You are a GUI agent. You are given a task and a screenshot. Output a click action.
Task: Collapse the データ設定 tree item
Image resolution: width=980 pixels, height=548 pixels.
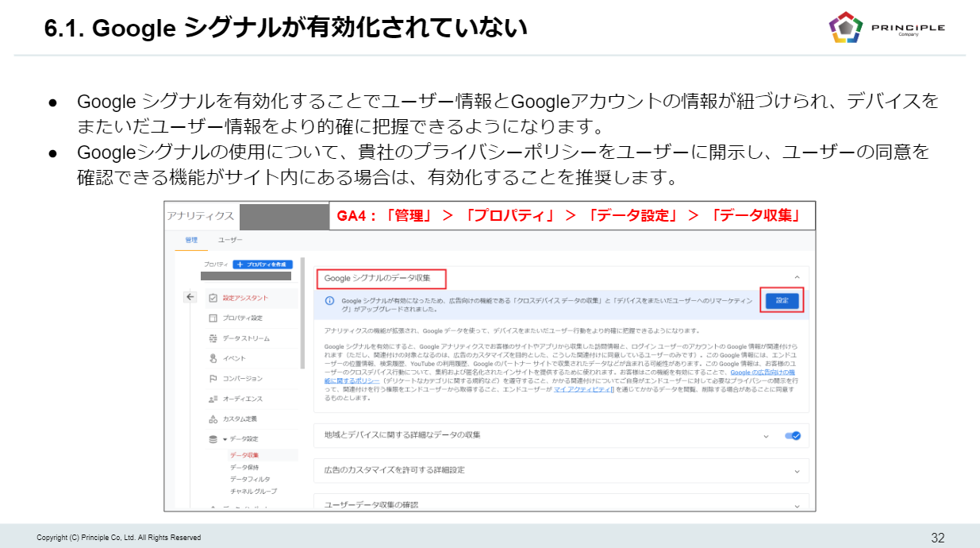click(225, 439)
